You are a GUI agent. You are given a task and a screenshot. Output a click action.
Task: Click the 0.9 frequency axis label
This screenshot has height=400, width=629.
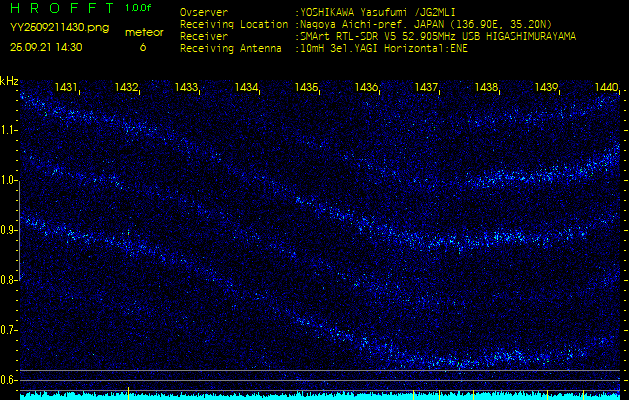(x=9, y=230)
